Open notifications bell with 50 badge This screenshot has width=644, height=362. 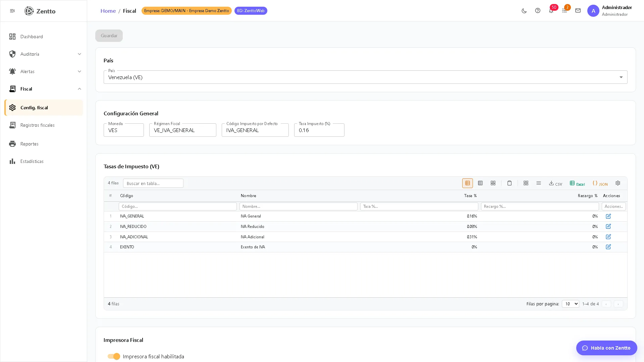click(x=551, y=11)
